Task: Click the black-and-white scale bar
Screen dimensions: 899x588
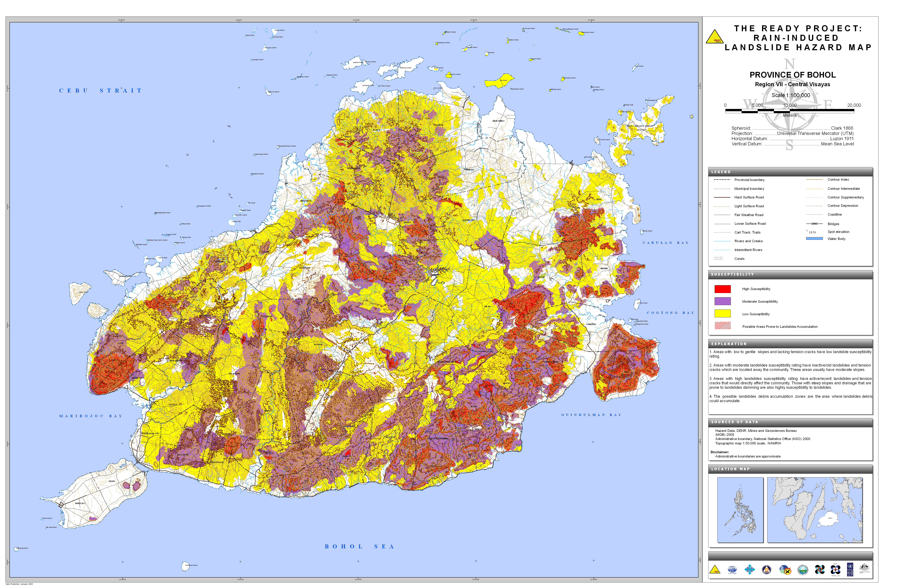Action: pyautogui.click(x=789, y=111)
